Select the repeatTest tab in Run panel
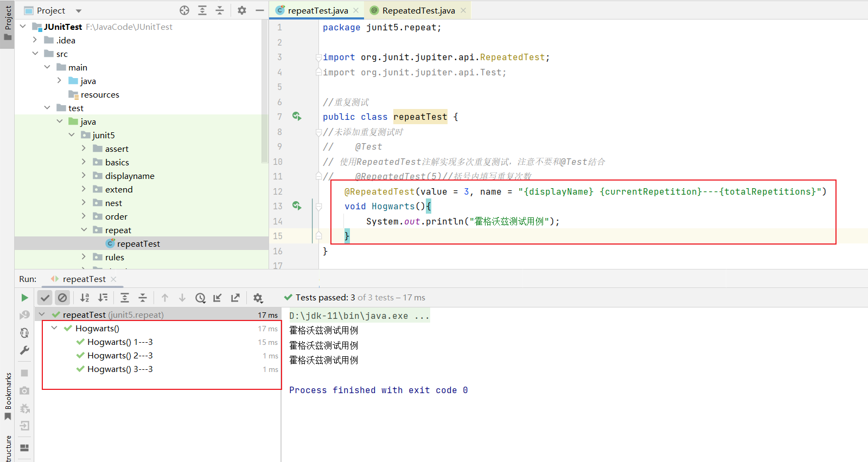 pyautogui.click(x=84, y=279)
